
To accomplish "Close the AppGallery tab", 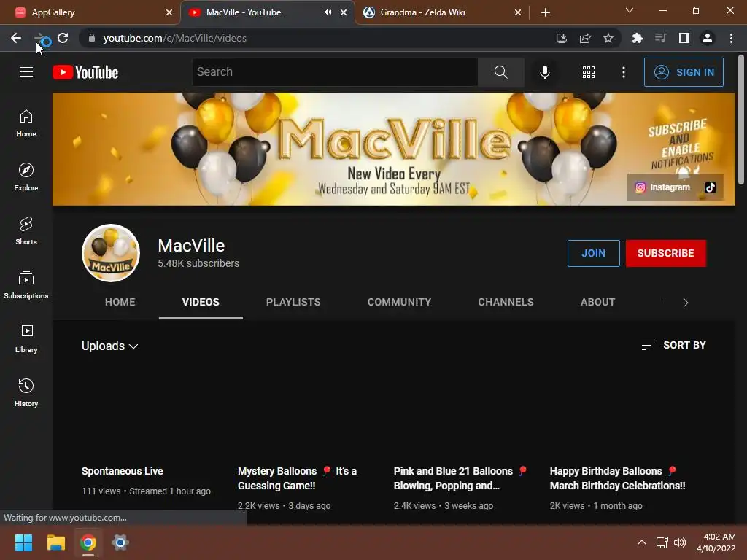I will tap(169, 12).
